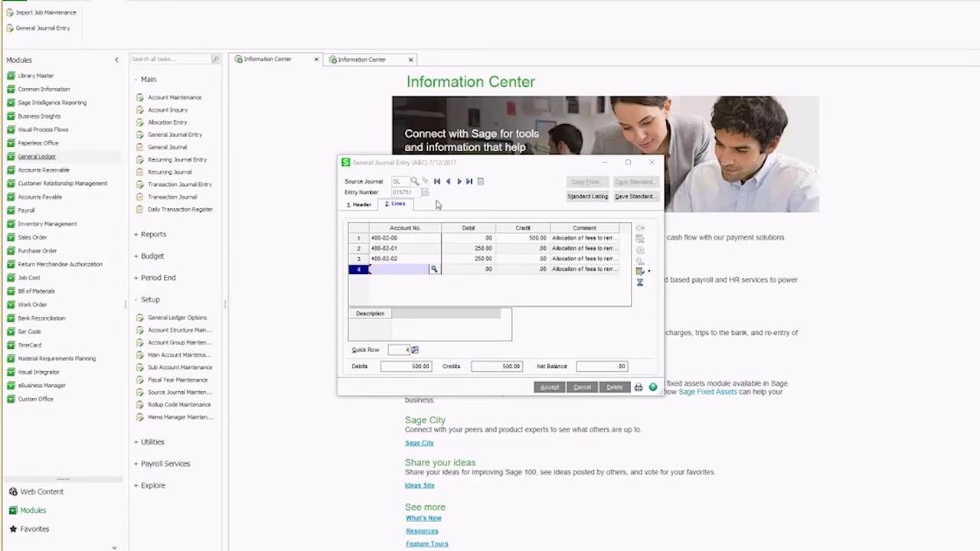Click the Quick Row go-to icon
This screenshot has width=980, height=551.
415,350
